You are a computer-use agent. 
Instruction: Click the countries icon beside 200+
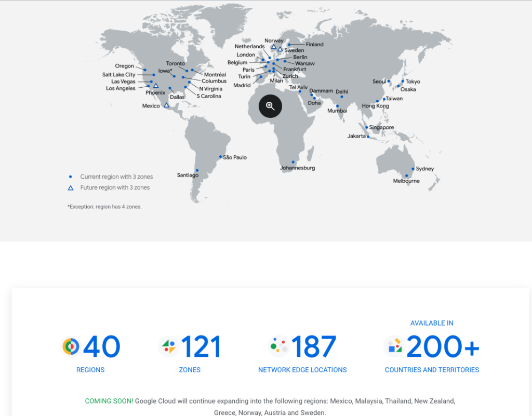(395, 346)
